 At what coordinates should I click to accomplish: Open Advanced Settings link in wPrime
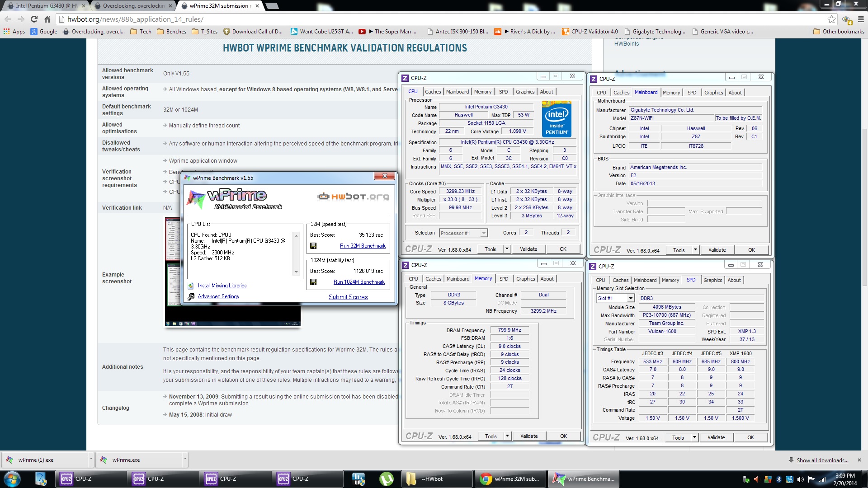[x=218, y=296]
